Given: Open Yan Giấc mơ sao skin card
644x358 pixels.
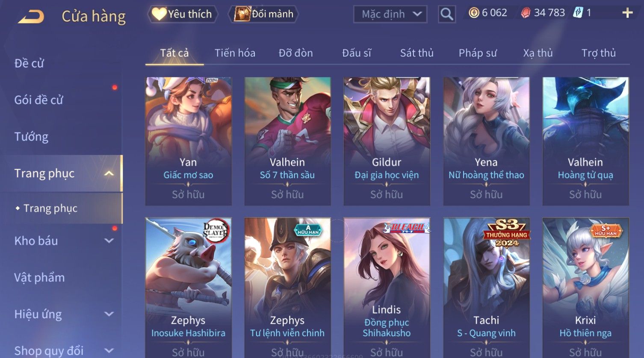Looking at the screenshot, I should click(188, 141).
